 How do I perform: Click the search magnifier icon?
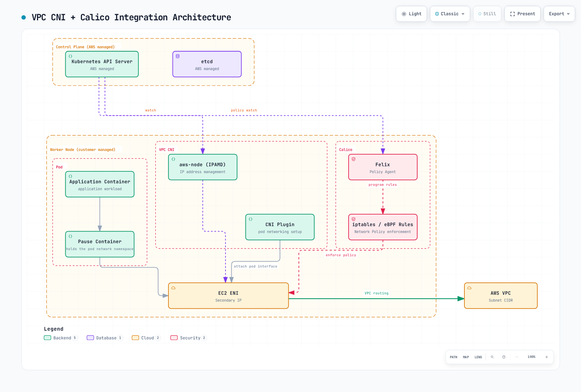coord(492,357)
